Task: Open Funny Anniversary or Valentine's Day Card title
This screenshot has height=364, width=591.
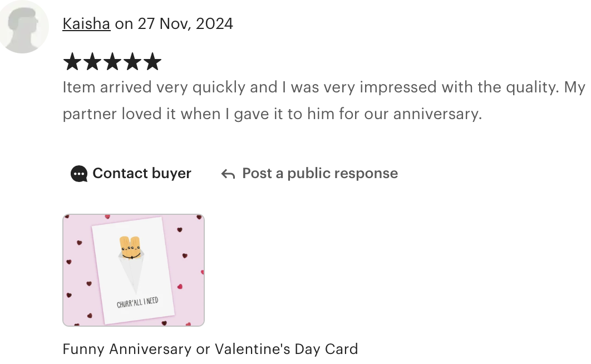Action: [x=210, y=349]
